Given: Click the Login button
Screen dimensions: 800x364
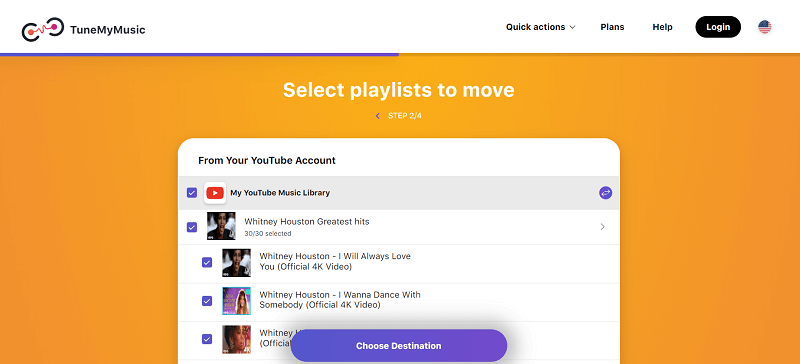Looking at the screenshot, I should click(718, 27).
